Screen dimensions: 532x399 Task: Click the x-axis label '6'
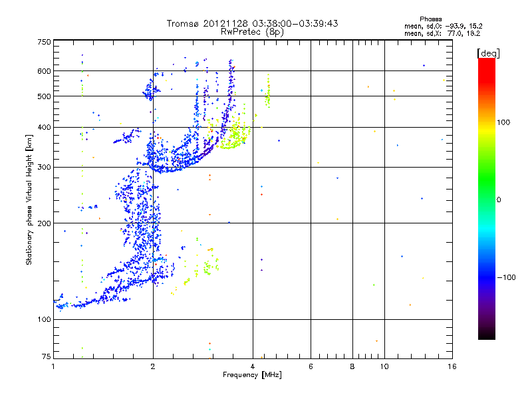coord(311,366)
